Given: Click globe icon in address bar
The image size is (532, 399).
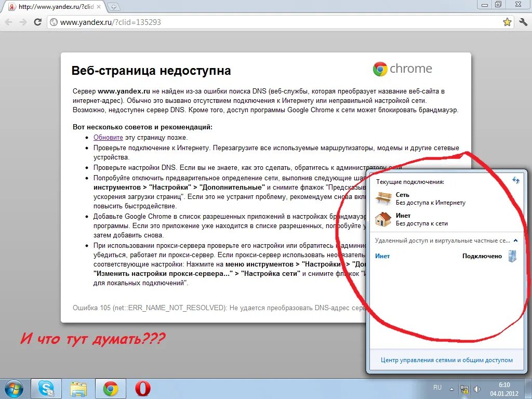Looking at the screenshot, I should [x=54, y=22].
